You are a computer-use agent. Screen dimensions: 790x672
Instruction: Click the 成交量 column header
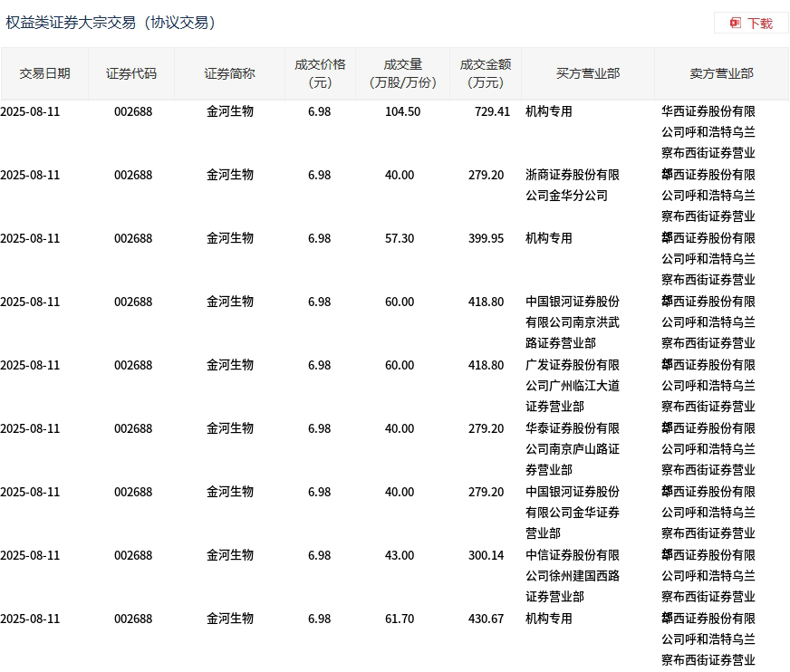click(402, 73)
